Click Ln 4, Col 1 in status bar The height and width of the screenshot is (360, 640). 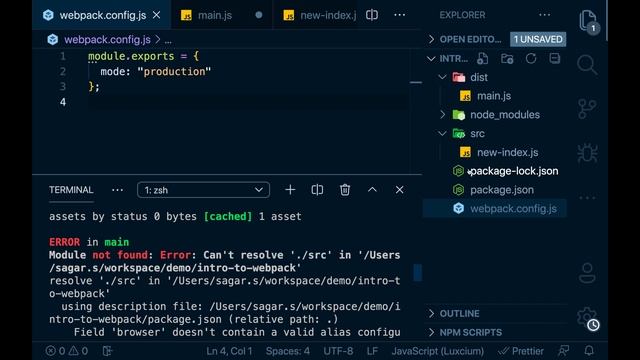point(229,351)
